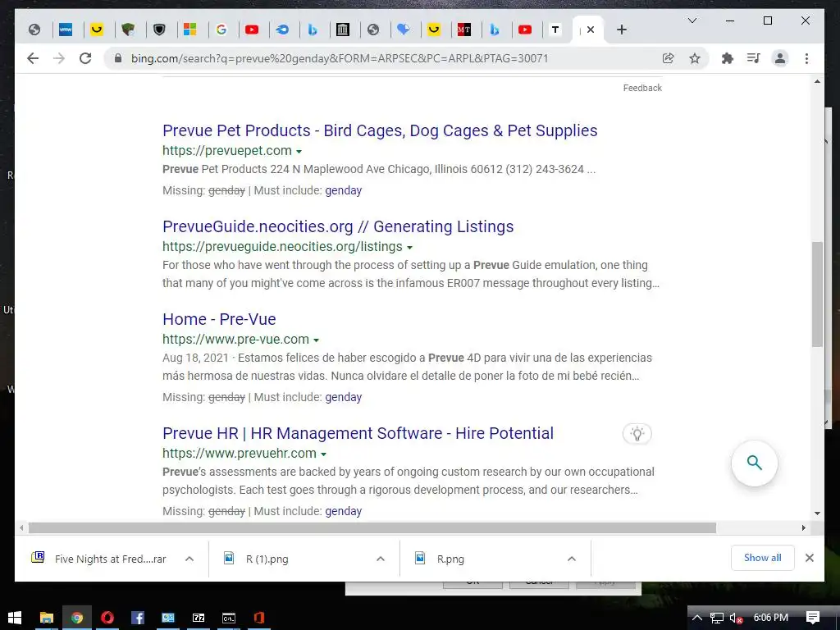840x630 pixels.
Task: Open R (1).png download
Action: click(x=256, y=559)
